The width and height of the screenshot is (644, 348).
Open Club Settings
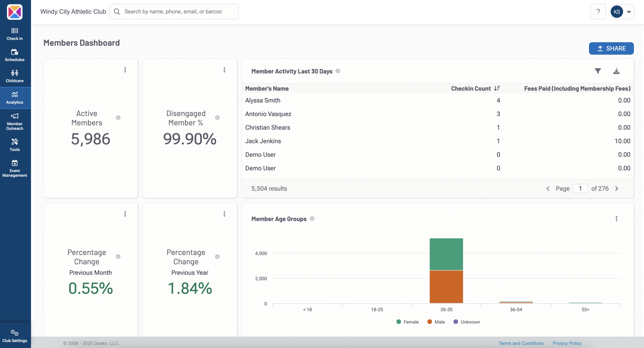coord(15,336)
